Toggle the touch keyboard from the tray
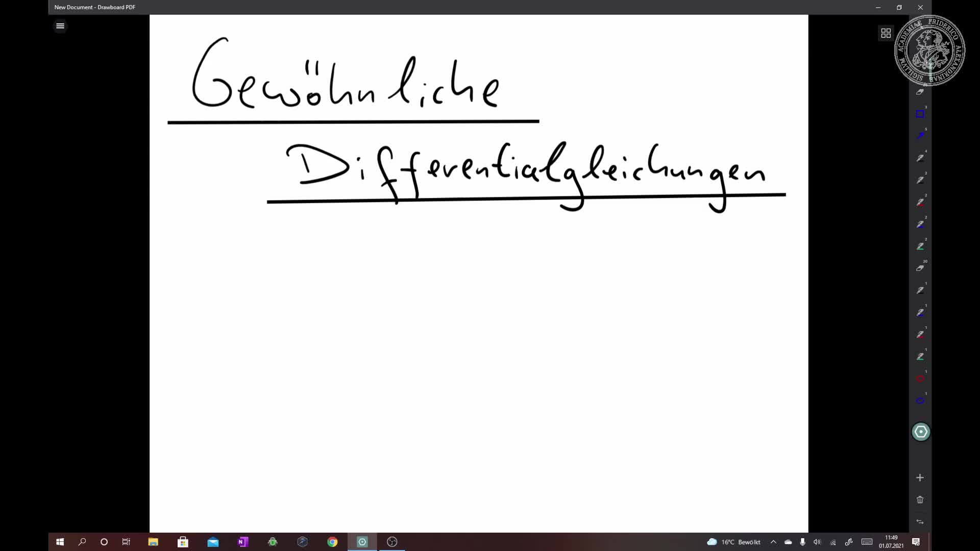The image size is (980, 551). (x=866, y=542)
